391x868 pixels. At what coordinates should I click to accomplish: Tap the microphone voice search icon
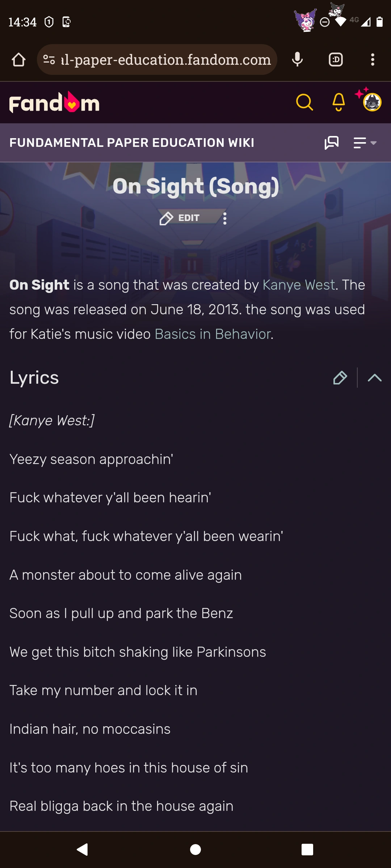(x=297, y=60)
